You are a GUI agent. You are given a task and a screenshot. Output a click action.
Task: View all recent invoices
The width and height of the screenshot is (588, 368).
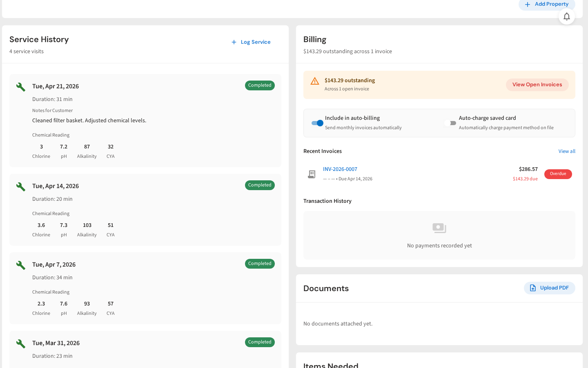coord(567,151)
